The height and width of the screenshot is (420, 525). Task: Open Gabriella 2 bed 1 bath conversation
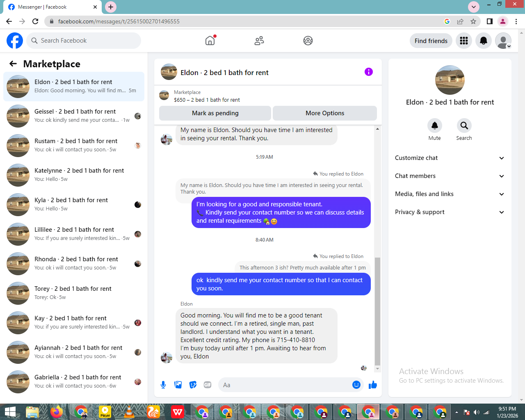click(74, 382)
